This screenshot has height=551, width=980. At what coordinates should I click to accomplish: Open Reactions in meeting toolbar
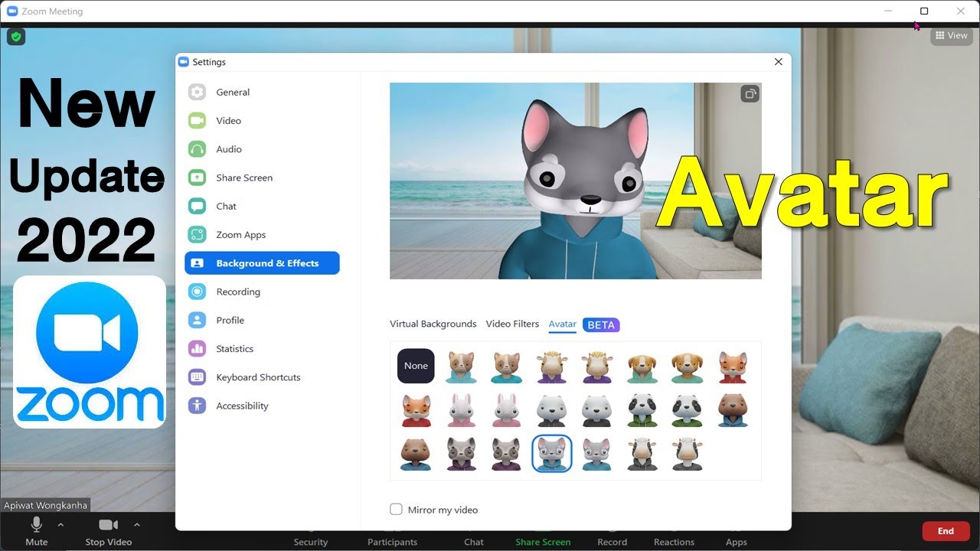click(674, 541)
